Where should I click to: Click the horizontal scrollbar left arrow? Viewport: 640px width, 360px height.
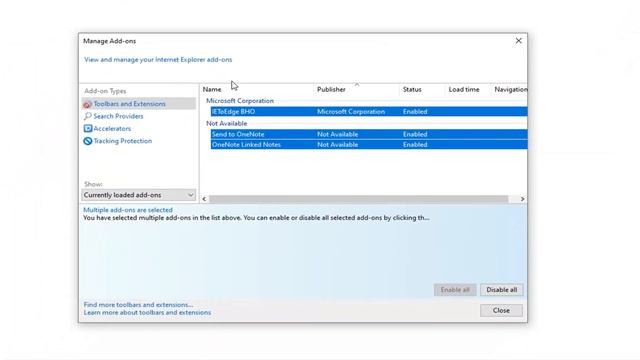click(204, 199)
